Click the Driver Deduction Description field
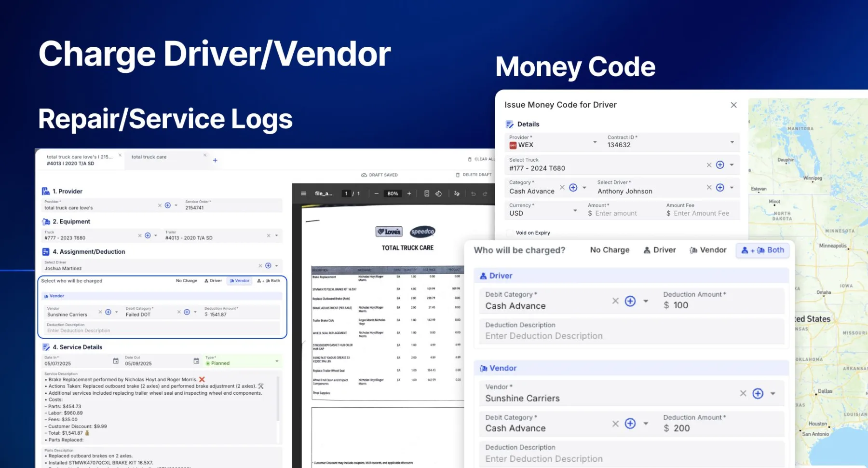This screenshot has height=468, width=868. [x=631, y=331]
